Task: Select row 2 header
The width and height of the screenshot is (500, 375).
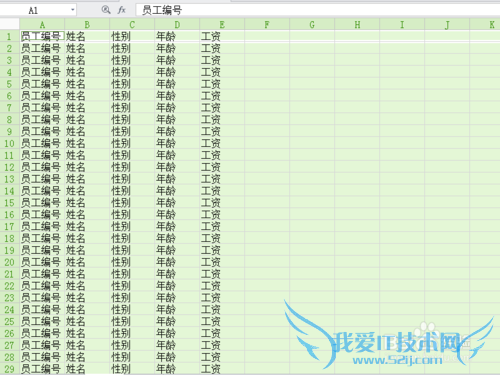Action: tap(9, 48)
